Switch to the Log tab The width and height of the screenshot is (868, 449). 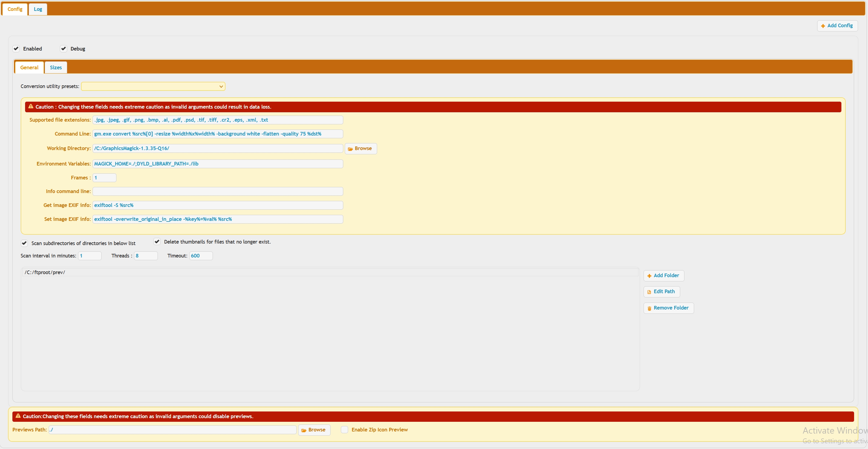coord(38,9)
